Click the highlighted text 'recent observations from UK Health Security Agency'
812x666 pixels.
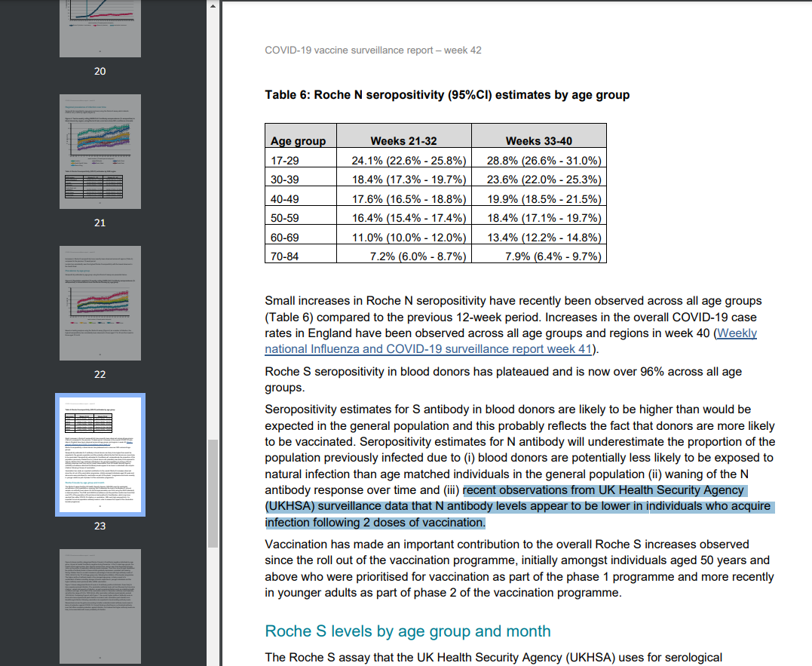coord(603,490)
